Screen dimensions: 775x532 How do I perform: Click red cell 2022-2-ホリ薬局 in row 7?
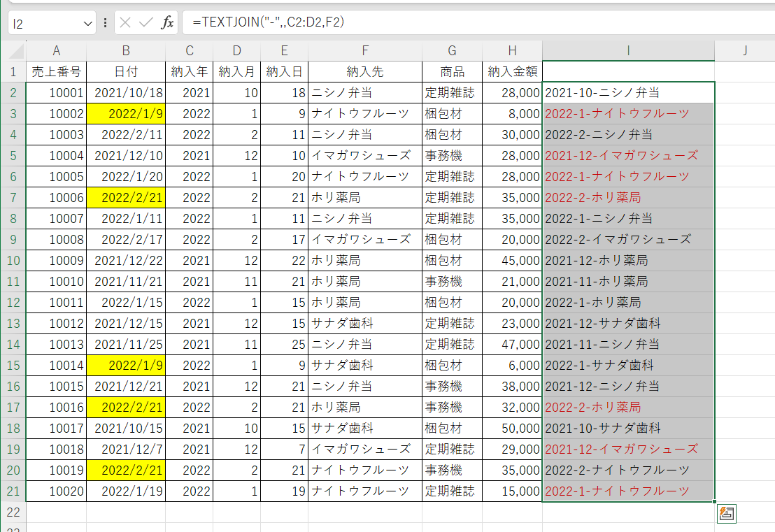click(628, 198)
